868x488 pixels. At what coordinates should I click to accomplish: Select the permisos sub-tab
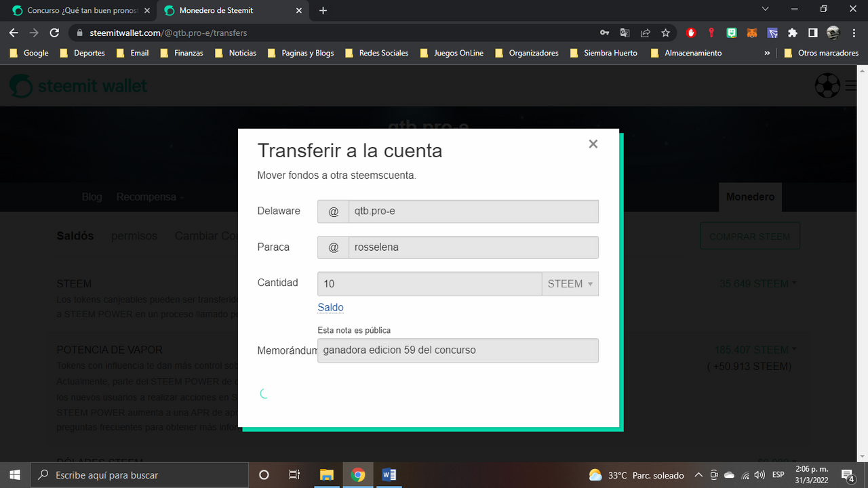134,236
